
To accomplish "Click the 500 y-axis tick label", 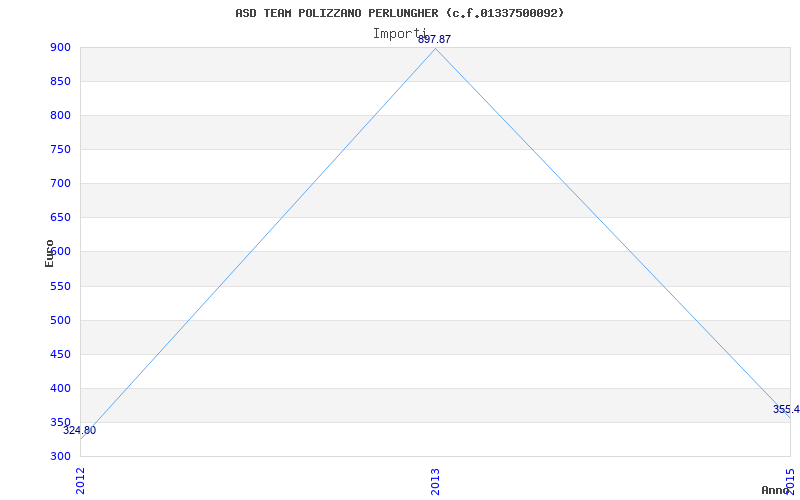I will pyautogui.click(x=60, y=320).
